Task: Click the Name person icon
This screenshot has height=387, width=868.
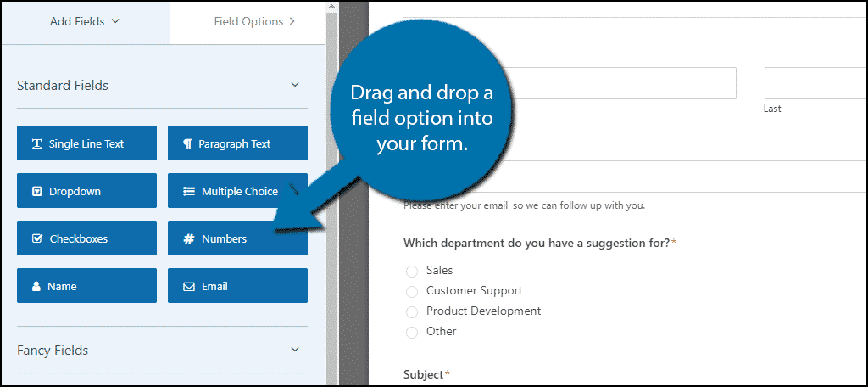Action: point(36,287)
